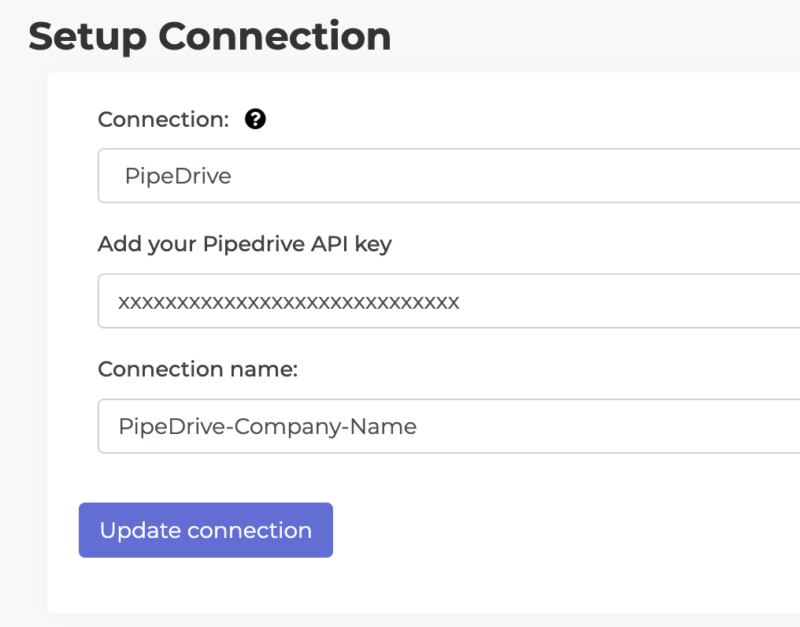Click into the Connection name field
This screenshot has height=627, width=800.
click(449, 426)
